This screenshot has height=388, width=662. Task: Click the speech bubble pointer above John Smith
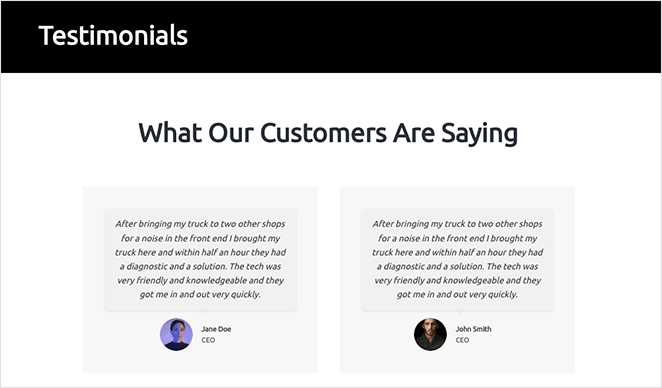[461, 313]
